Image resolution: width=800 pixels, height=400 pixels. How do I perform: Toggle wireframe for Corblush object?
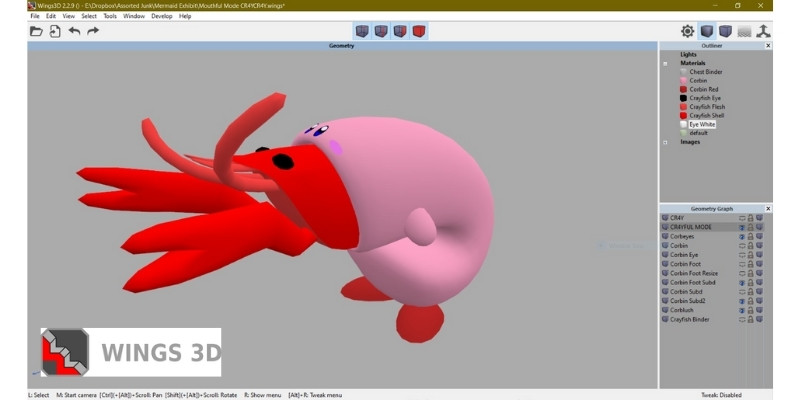click(759, 310)
